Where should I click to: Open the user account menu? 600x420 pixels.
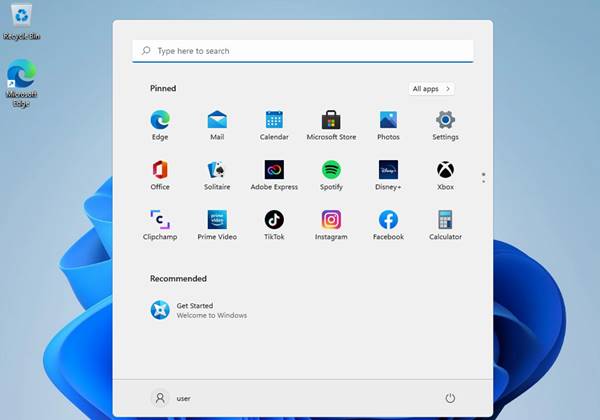[x=171, y=398]
